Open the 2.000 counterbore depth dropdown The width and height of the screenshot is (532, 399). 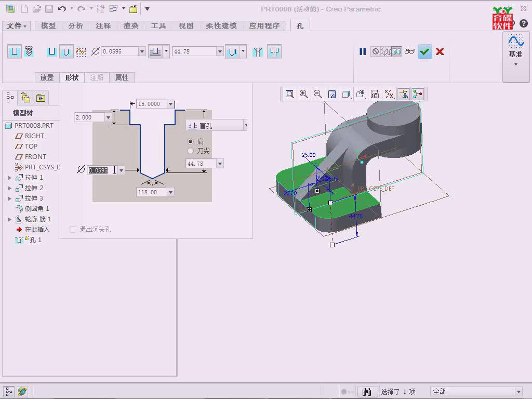coord(108,117)
